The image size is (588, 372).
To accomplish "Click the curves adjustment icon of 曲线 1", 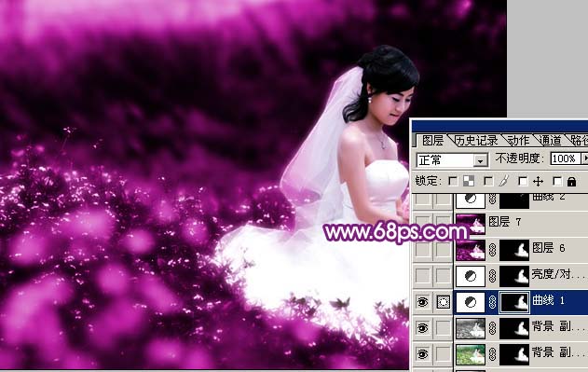I will pos(471,302).
